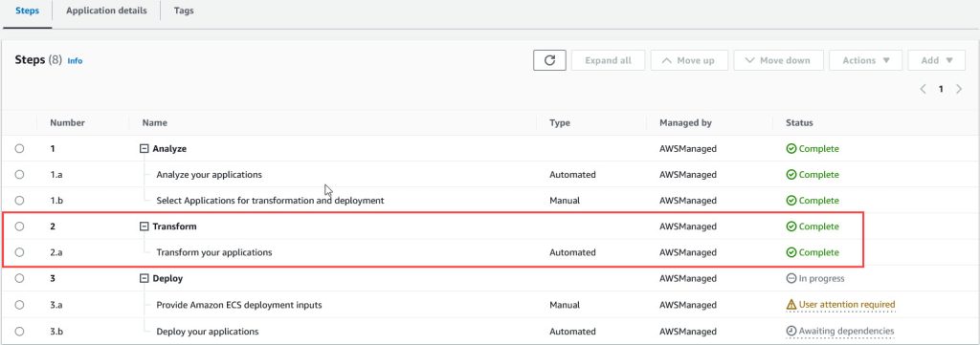Click 'Analyze your applications' step name
Viewport: 980px width, 345px height.
coord(210,175)
